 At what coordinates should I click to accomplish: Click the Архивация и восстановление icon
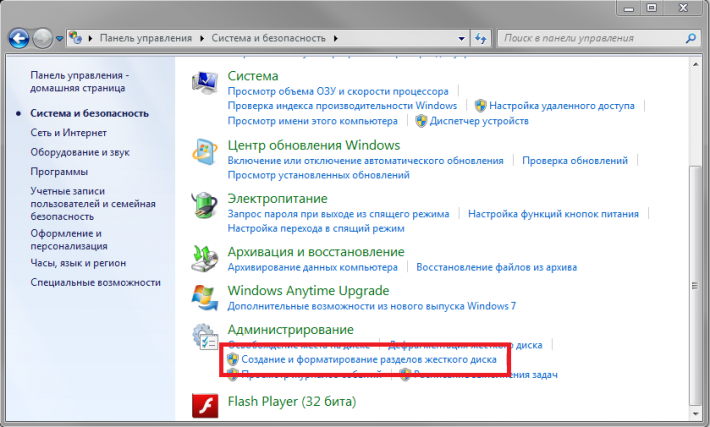[x=205, y=259]
